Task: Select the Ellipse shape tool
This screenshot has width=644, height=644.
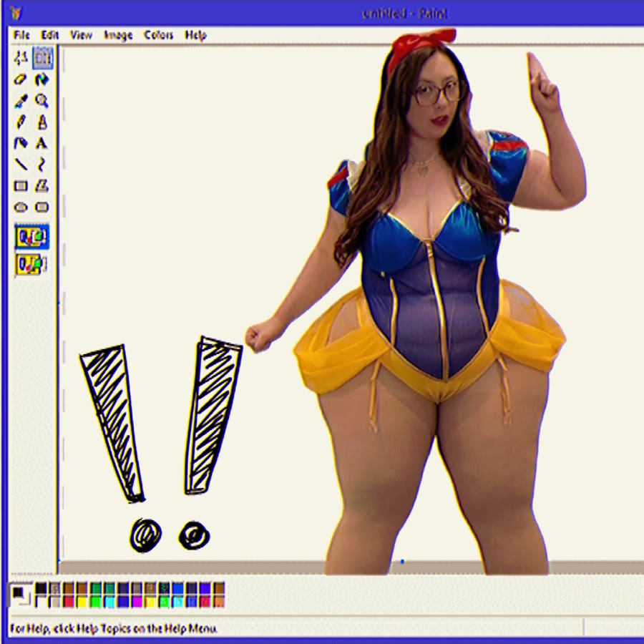Action: pyautogui.click(x=21, y=208)
